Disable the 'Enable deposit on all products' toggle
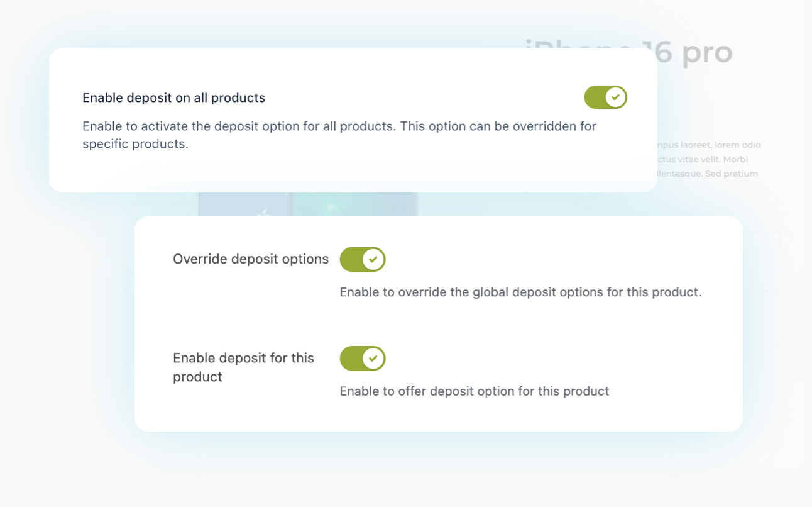Image resolution: width=812 pixels, height=507 pixels. pos(605,97)
